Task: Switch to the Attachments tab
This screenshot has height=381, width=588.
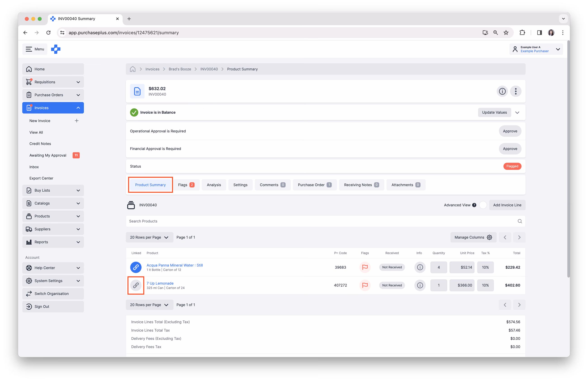Action: click(x=405, y=185)
